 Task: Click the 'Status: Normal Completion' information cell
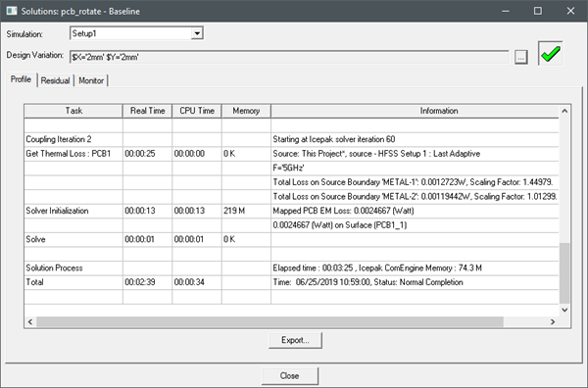415,282
